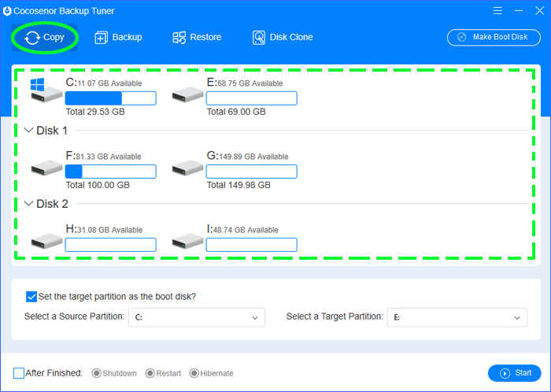The height and width of the screenshot is (392, 551).
Task: Choose the Hibernate radio option
Action: tap(194, 373)
